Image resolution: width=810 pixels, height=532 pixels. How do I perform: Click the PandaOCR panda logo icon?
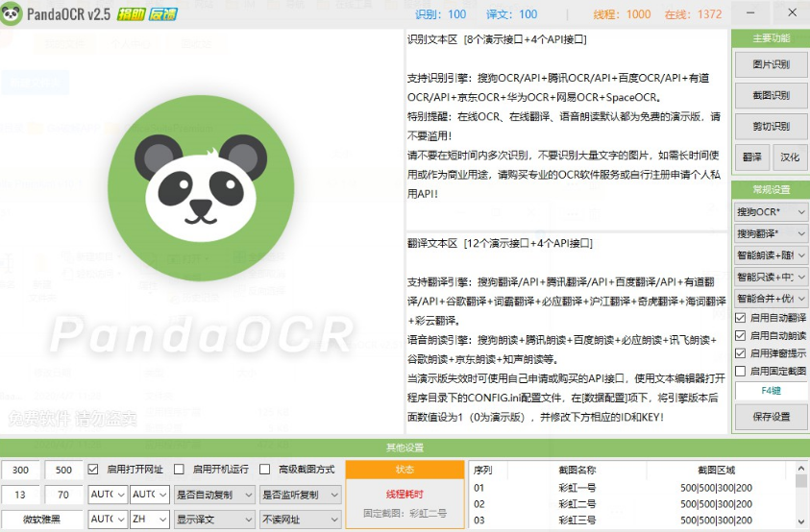point(12,14)
